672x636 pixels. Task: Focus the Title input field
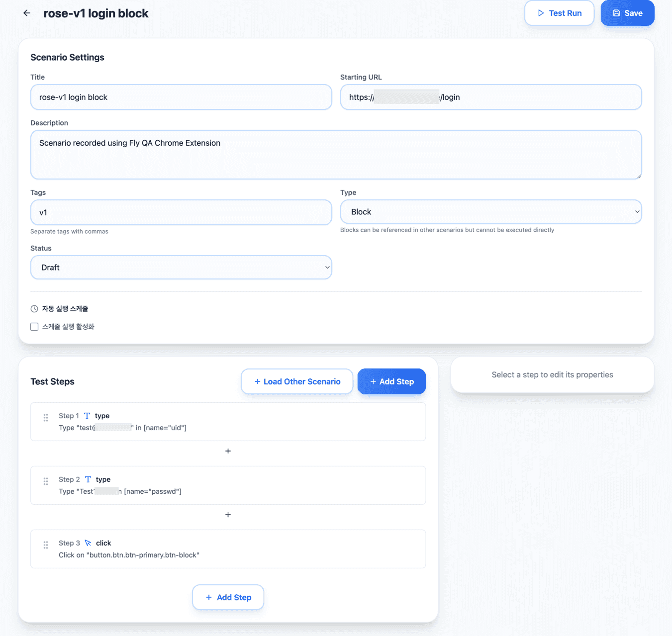181,97
